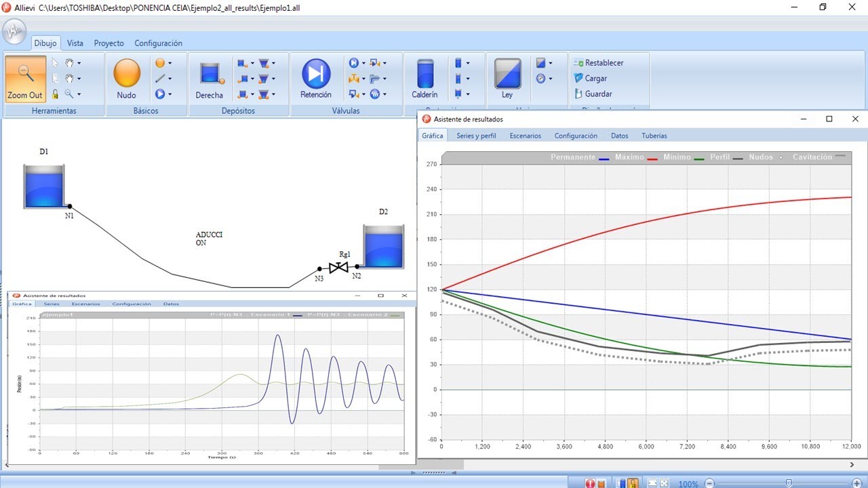Screen dimensions: 868x488
Task: Select the D1 reservoir in the diagram
Action: (44, 186)
